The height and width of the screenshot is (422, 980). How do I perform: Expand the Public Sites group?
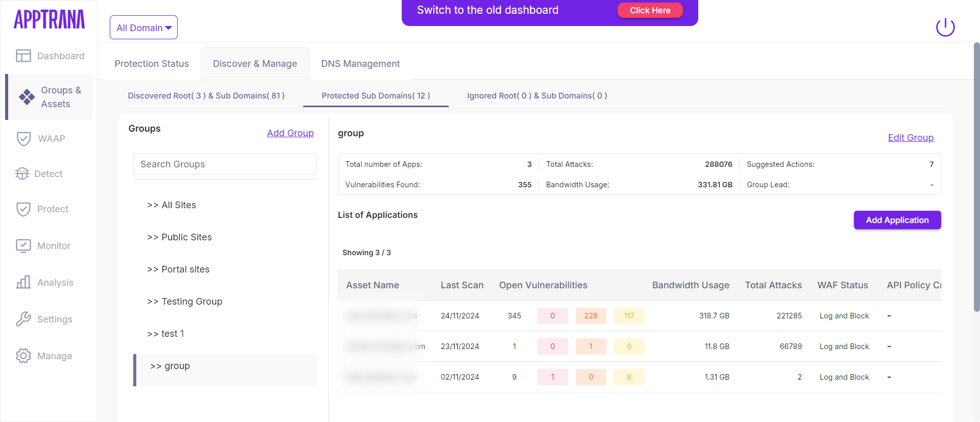coord(179,237)
